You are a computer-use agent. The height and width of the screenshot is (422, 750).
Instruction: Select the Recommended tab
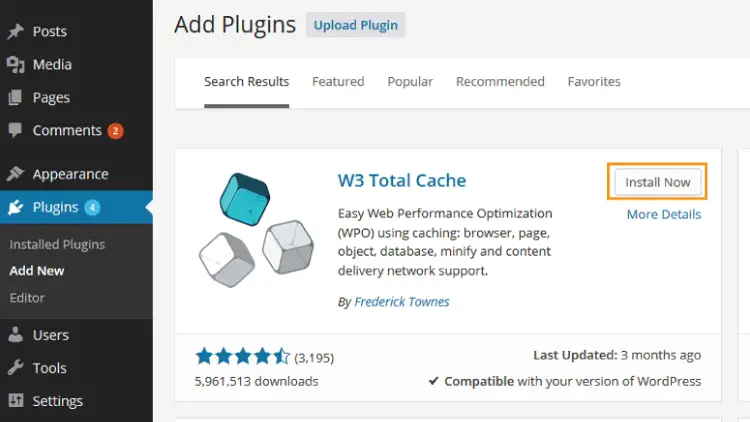click(x=500, y=82)
